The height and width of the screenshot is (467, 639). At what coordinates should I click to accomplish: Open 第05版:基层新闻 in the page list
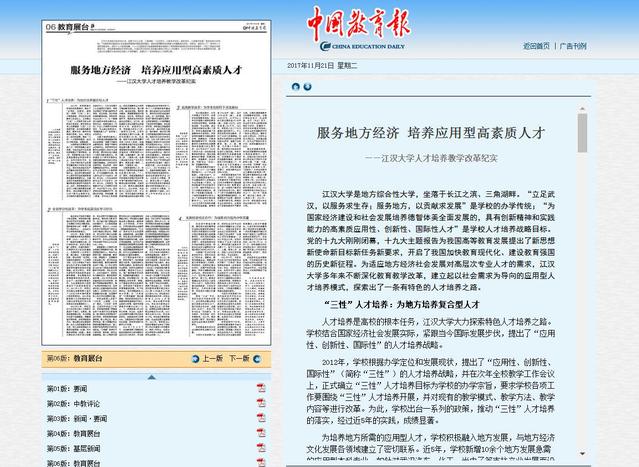[x=73, y=449]
